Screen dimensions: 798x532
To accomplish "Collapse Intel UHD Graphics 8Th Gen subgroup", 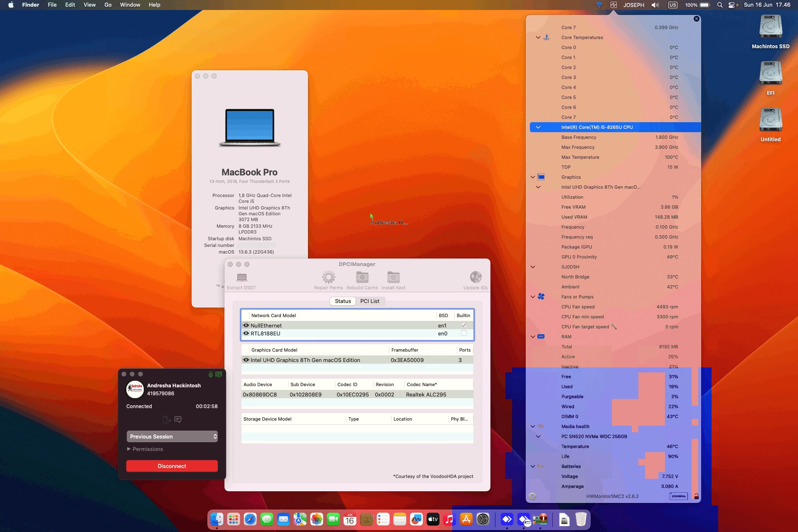I will (x=538, y=187).
